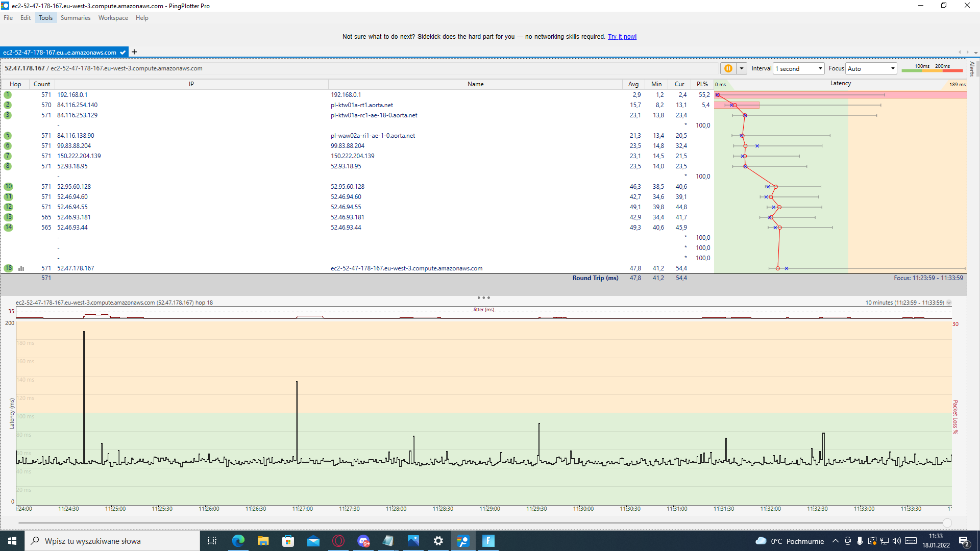This screenshot has height=551, width=980.
Task: Open the Summaries menu
Action: click(75, 18)
